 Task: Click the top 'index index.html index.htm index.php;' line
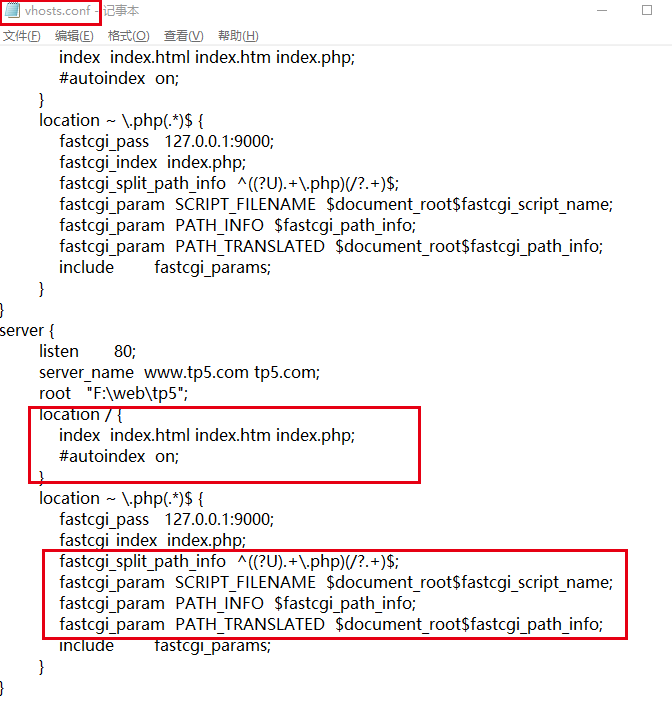[x=207, y=57]
